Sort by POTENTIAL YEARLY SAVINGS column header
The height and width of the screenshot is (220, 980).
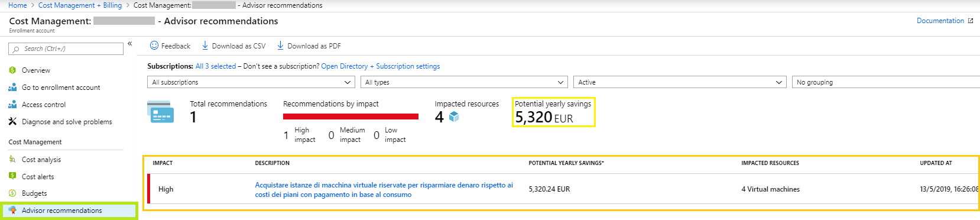pyautogui.click(x=566, y=163)
